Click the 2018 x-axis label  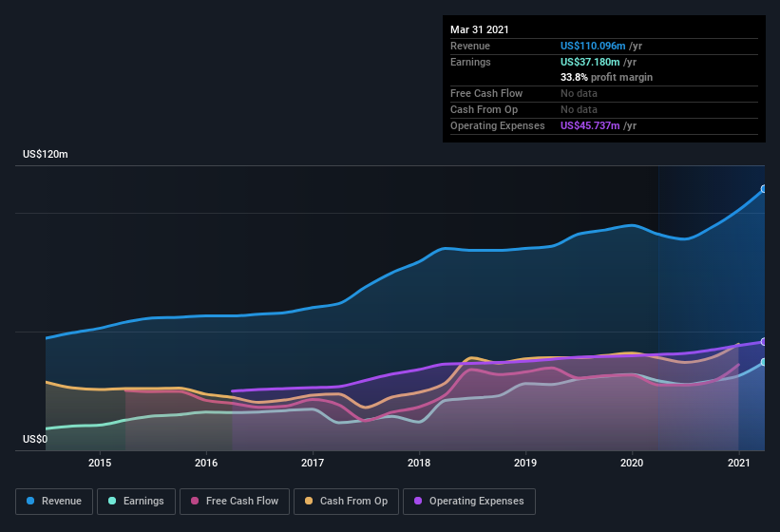(419, 463)
